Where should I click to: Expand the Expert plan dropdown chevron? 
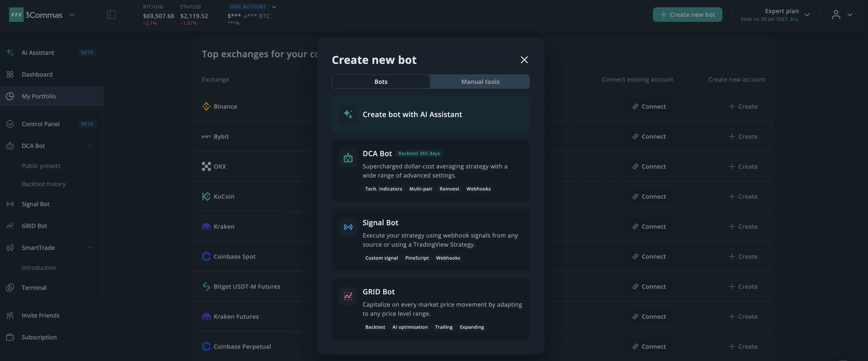click(807, 15)
